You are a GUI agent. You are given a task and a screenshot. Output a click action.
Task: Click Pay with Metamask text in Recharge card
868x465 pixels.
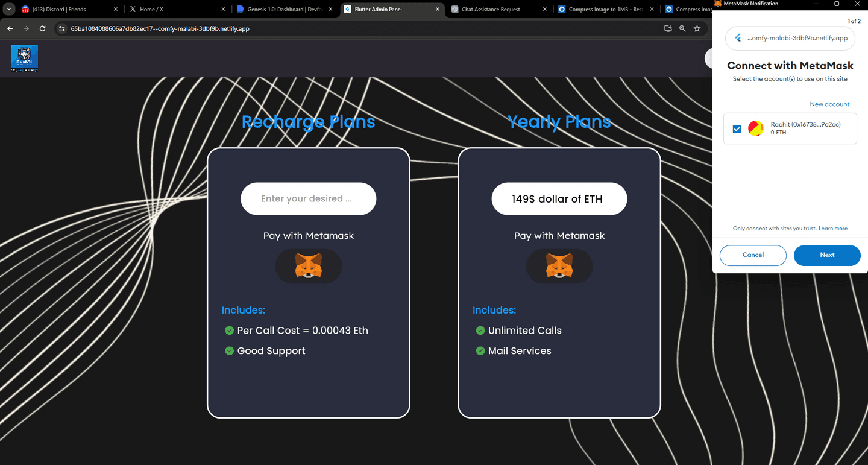pyautogui.click(x=308, y=236)
